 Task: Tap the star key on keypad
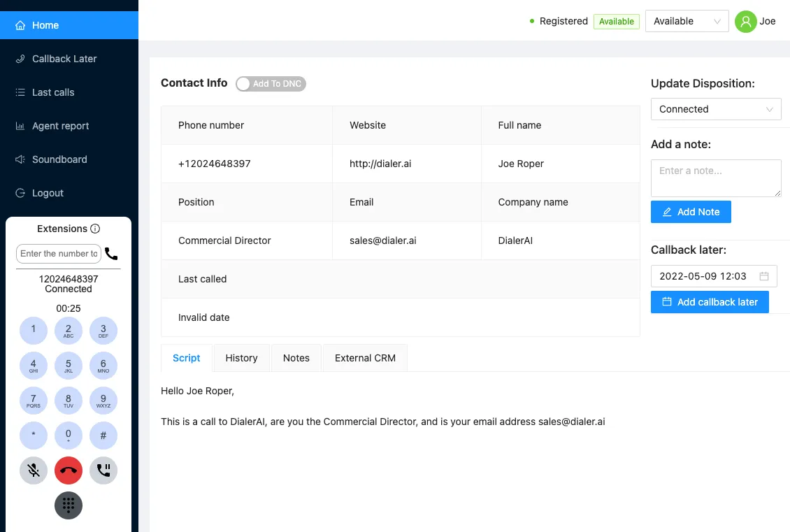click(34, 436)
